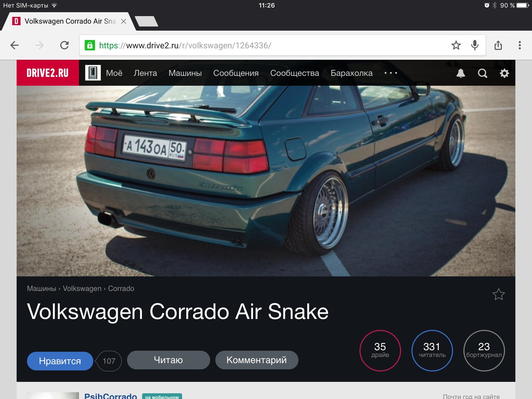Expand more navigation items with ellipsis
Viewport: 532px width, 399px height.
(391, 73)
